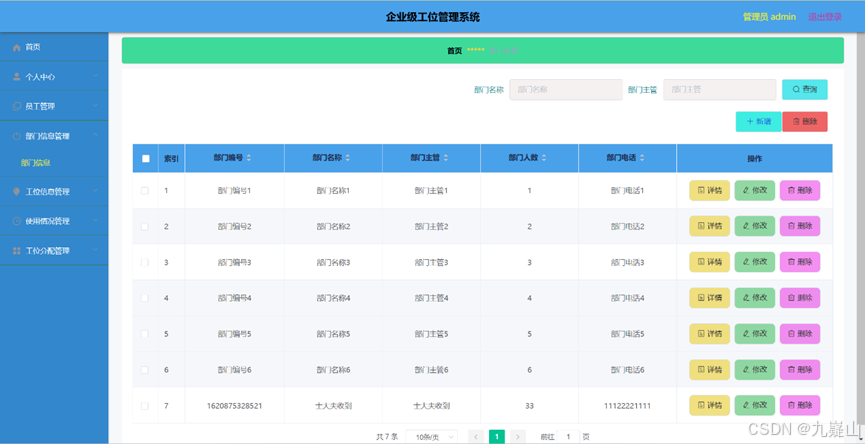Expand the 使用情况管理 menu chevron
This screenshot has height=444, width=865.
coord(95,220)
